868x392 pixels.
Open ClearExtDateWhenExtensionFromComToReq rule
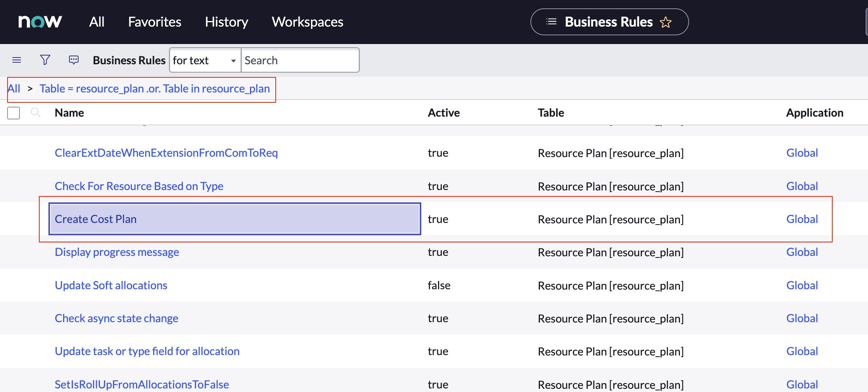point(166,153)
